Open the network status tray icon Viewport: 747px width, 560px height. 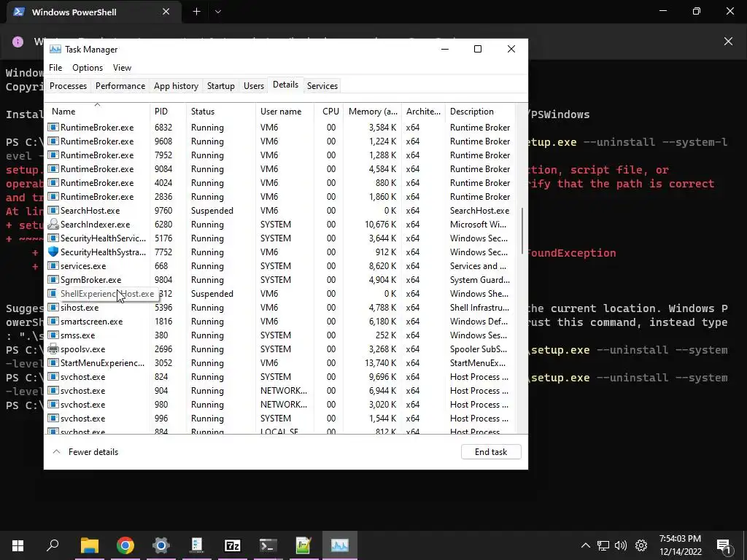603,545
